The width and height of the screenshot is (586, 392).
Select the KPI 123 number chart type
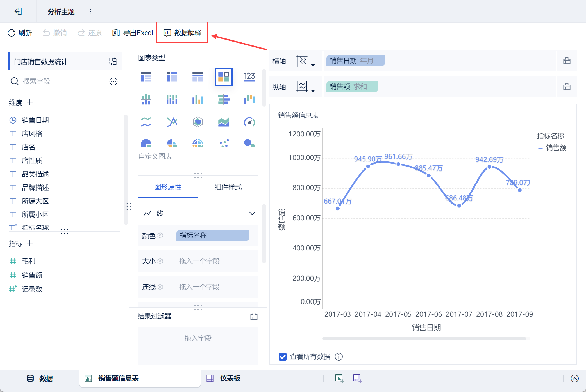pos(249,76)
